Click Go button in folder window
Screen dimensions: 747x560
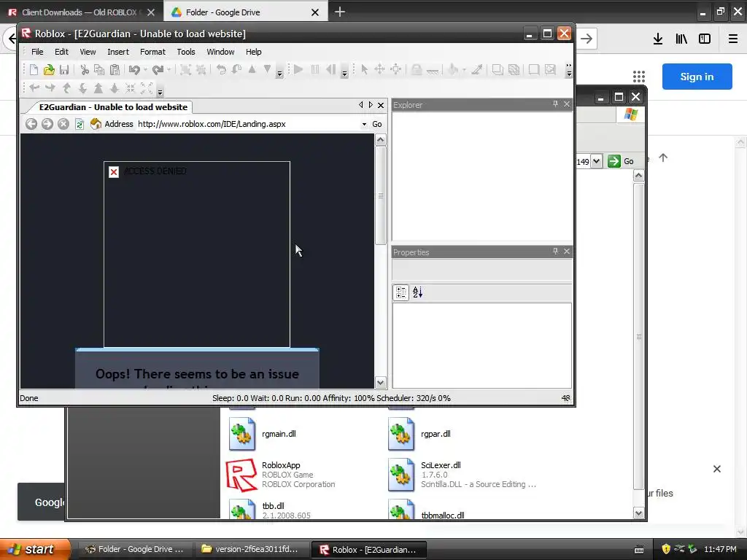click(622, 161)
